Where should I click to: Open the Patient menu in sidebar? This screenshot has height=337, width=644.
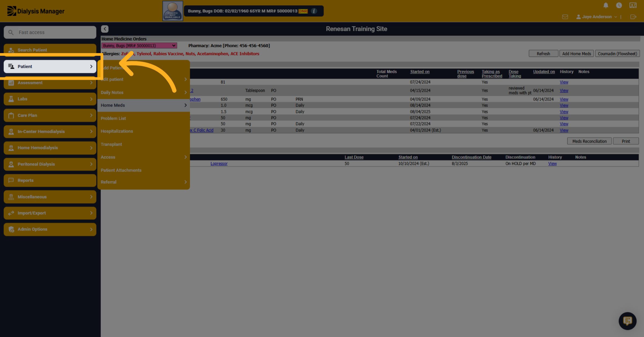[50, 66]
